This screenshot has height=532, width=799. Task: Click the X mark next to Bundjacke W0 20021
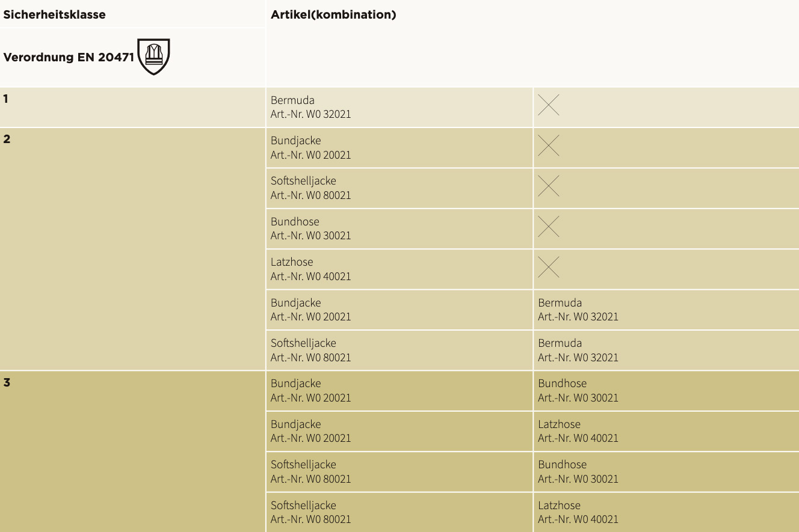pyautogui.click(x=548, y=145)
